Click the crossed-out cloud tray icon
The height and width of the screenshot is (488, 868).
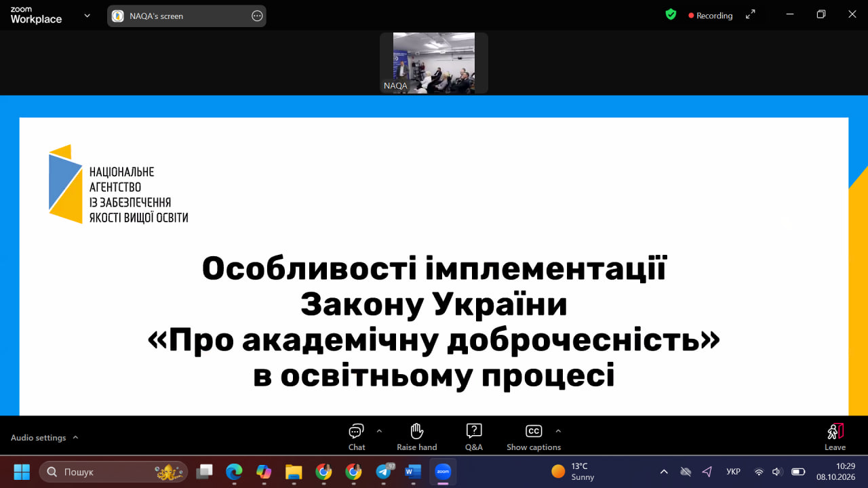coord(686,472)
